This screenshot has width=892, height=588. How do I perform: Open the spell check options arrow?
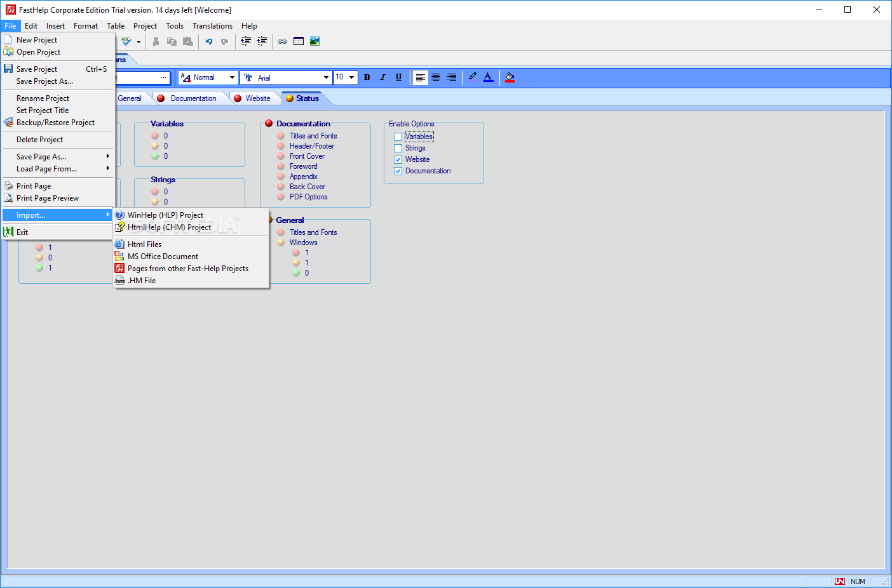pos(139,42)
